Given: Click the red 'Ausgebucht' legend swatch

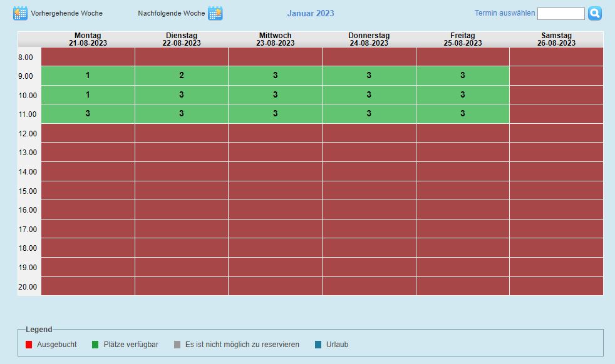Looking at the screenshot, I should [x=29, y=345].
